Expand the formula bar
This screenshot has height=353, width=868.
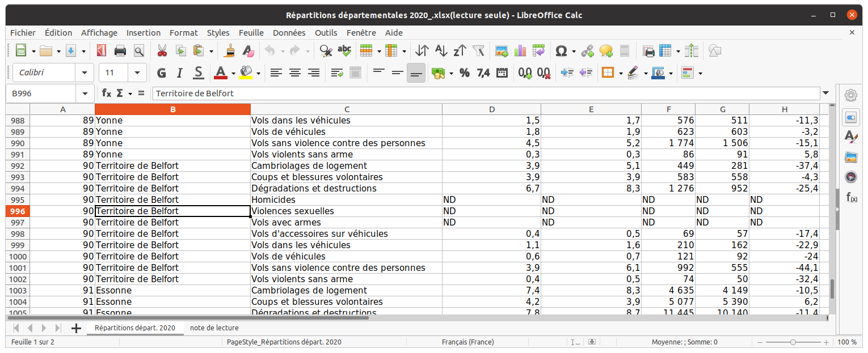coord(825,93)
